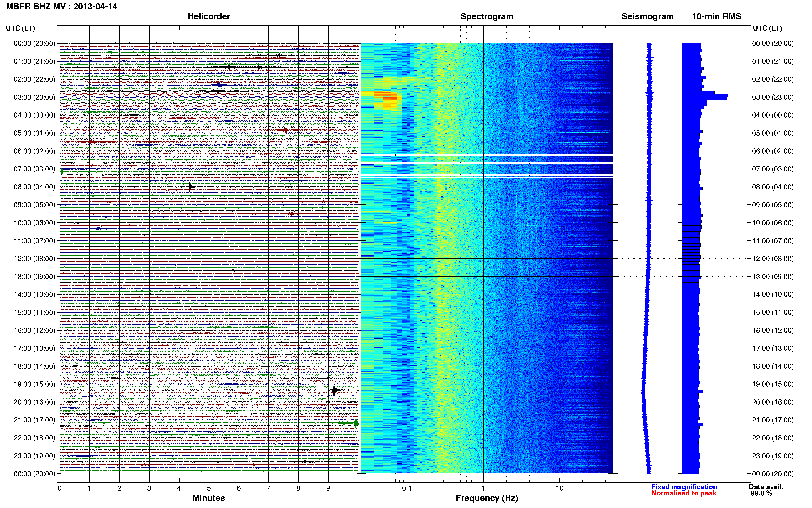Image resolution: width=812 pixels, height=508 pixels.
Task: Click the tallest bar in the 10-min RMS panel
Action: (705, 95)
